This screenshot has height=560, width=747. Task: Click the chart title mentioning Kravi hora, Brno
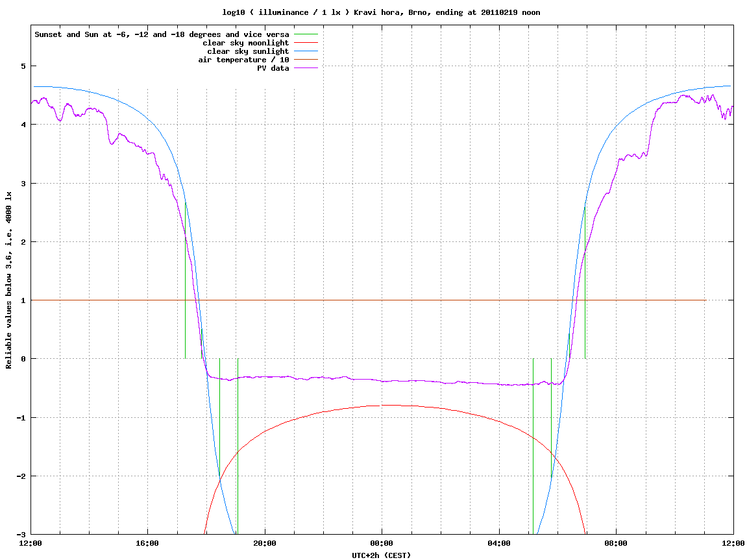pyautogui.click(x=381, y=12)
